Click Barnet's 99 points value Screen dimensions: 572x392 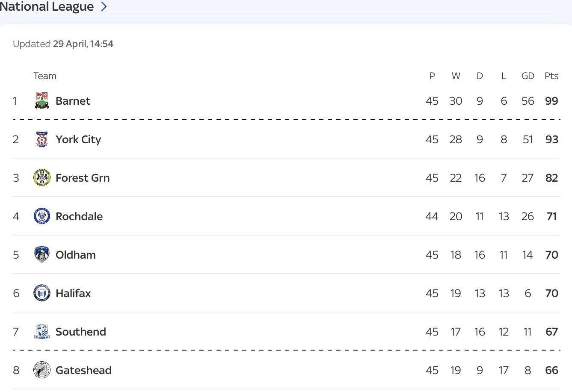coord(551,101)
